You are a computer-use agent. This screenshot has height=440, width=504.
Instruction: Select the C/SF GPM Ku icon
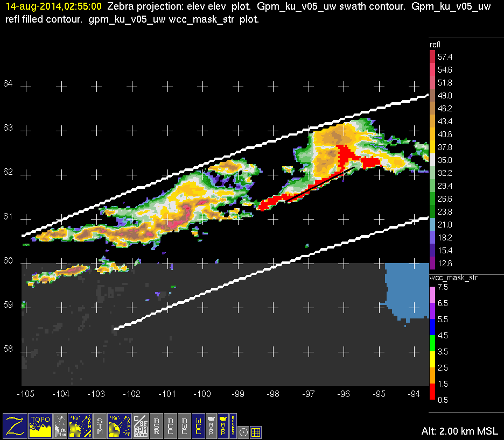(x=141, y=425)
